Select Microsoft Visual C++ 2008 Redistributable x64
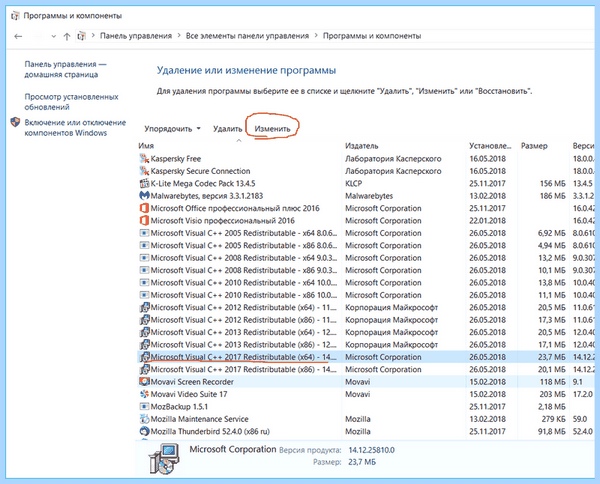This screenshot has height=484, width=600. coord(365,258)
